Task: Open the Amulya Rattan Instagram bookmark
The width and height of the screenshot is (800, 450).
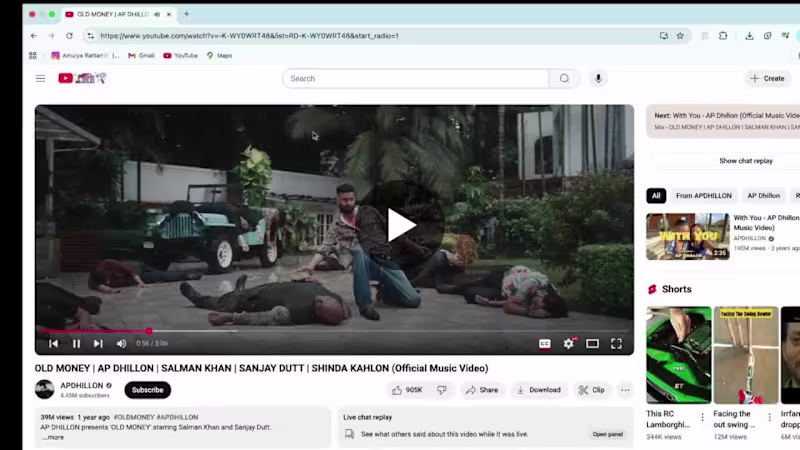Action: click(x=85, y=56)
